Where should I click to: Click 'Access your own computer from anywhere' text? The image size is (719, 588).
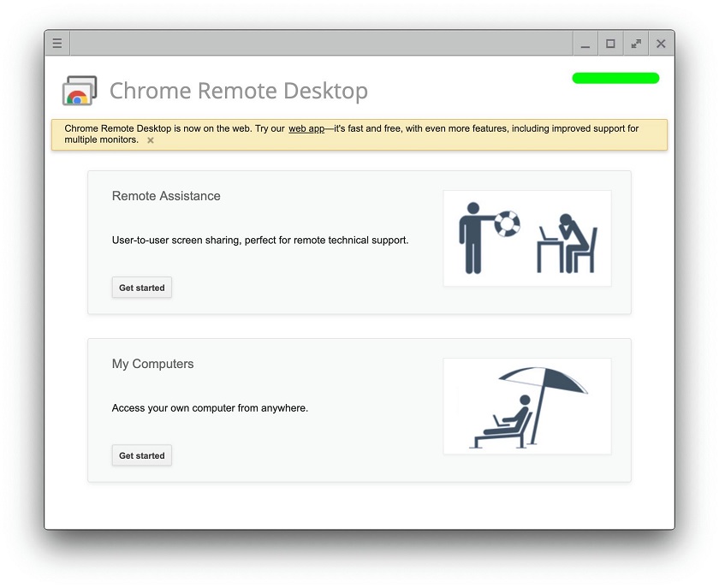point(210,408)
